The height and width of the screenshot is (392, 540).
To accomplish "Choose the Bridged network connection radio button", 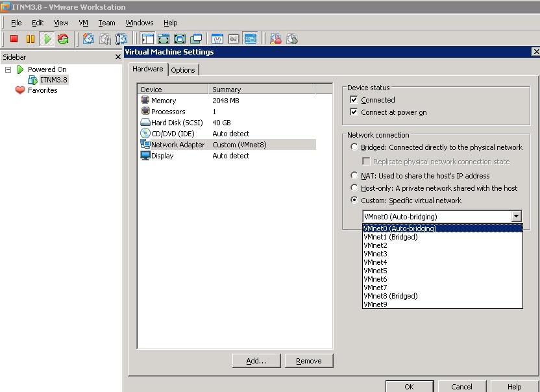I will [354, 147].
